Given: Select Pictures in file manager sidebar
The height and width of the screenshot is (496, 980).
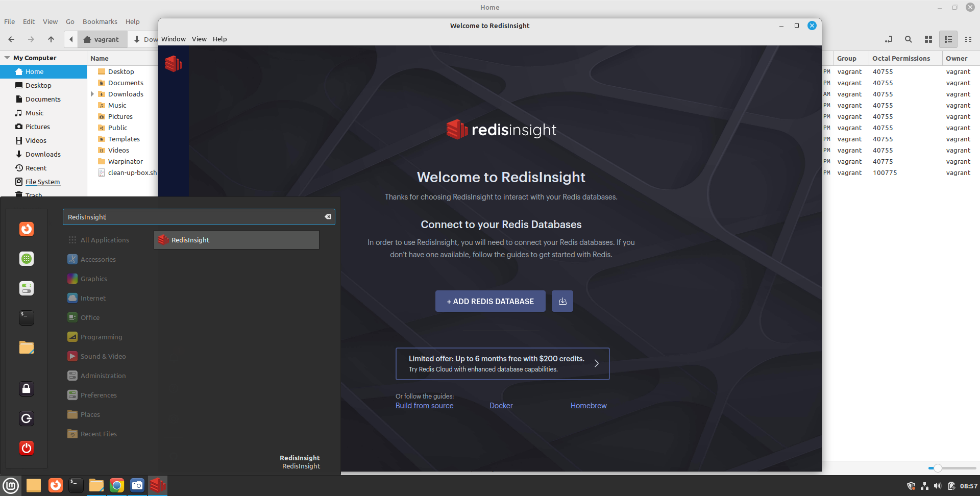Looking at the screenshot, I should point(38,127).
